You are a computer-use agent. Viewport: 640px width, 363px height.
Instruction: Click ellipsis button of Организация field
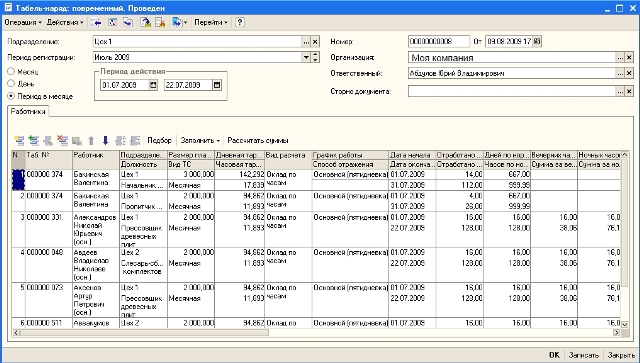620,58
